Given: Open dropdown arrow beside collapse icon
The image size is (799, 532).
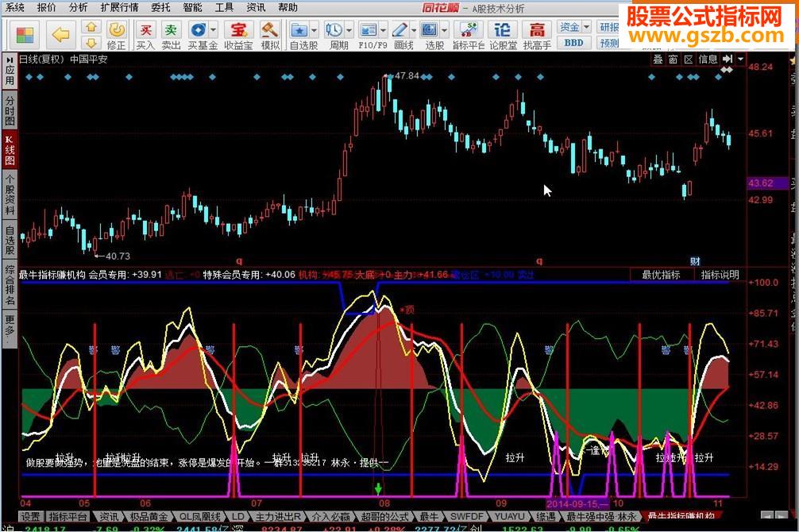Looking at the screenshot, I should [x=740, y=59].
